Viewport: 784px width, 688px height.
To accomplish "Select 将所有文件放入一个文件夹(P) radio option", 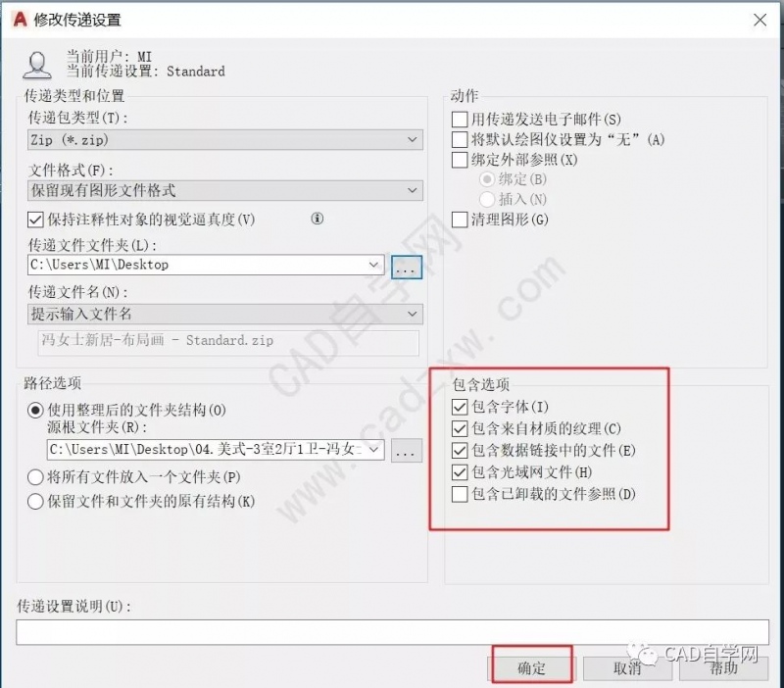I will coord(35,477).
